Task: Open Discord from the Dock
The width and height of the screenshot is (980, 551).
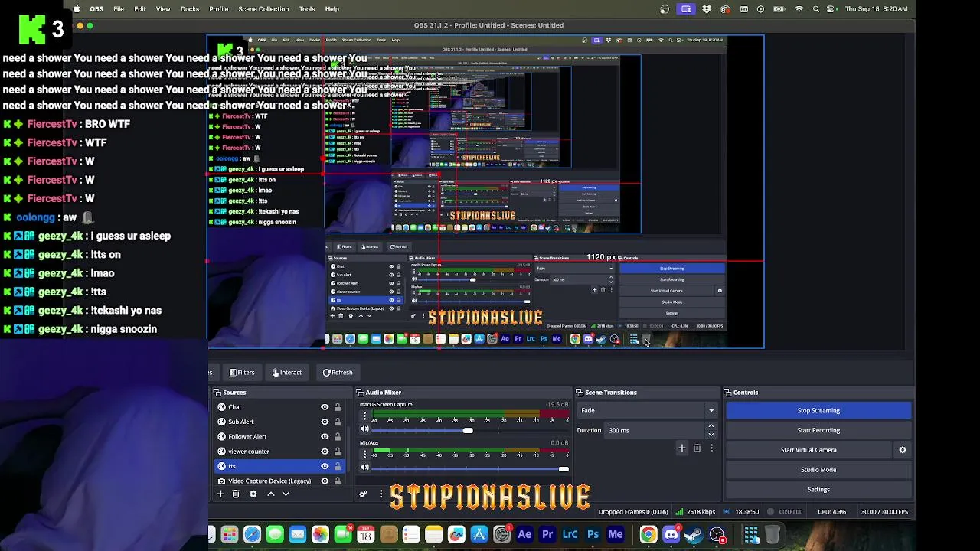Action: point(671,534)
